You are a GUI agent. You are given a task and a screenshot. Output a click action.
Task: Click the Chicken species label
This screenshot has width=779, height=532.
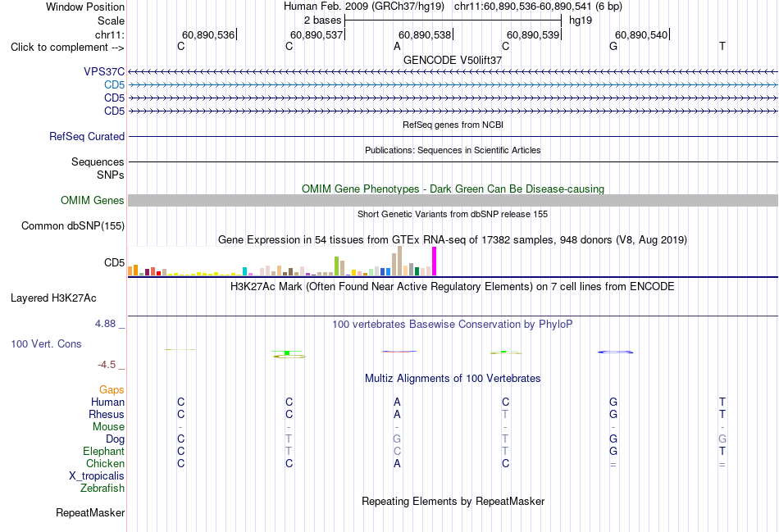click(x=105, y=463)
